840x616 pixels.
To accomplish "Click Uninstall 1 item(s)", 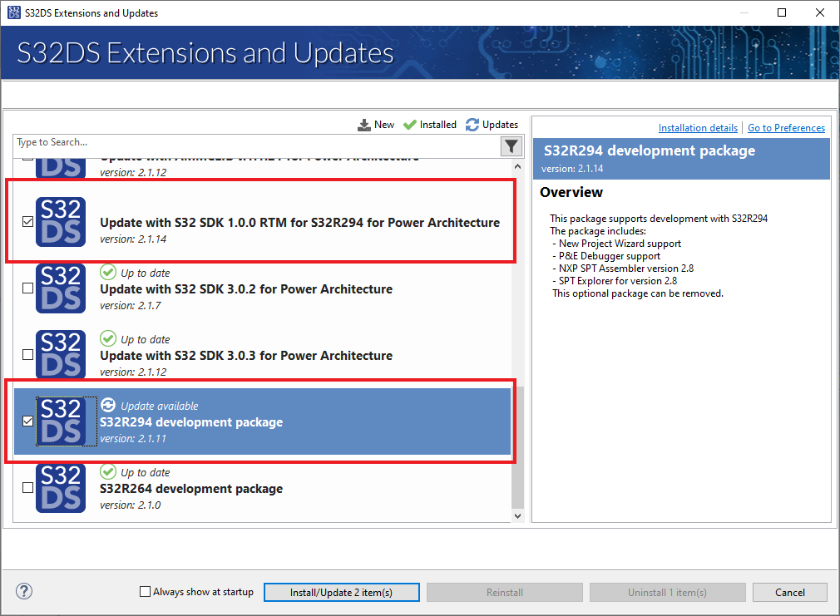I will click(x=667, y=592).
